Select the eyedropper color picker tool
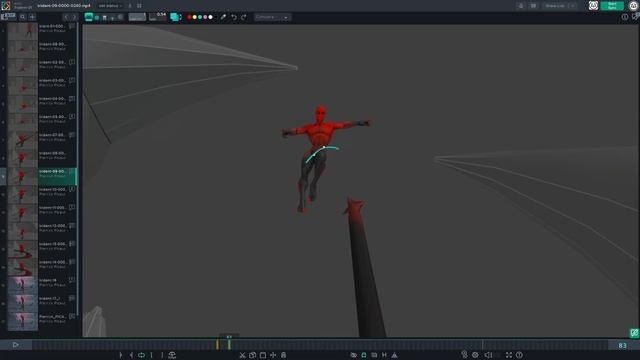The height and width of the screenshot is (360, 640). click(x=223, y=17)
